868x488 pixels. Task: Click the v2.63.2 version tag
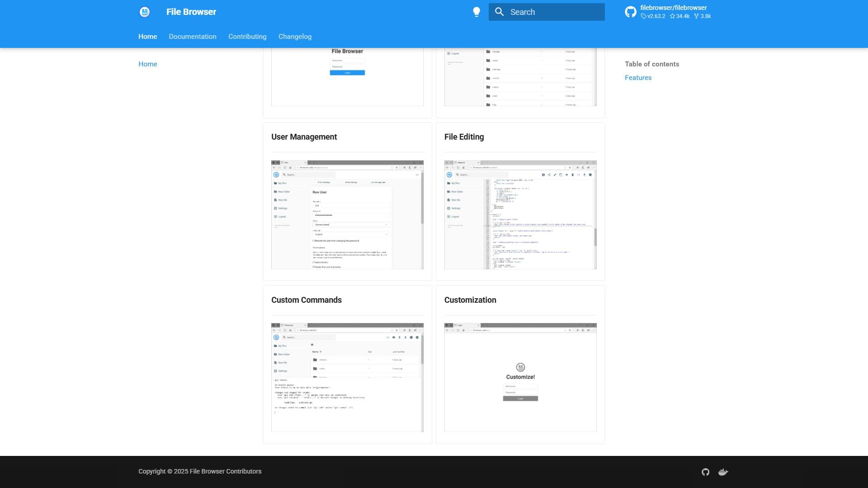653,16
